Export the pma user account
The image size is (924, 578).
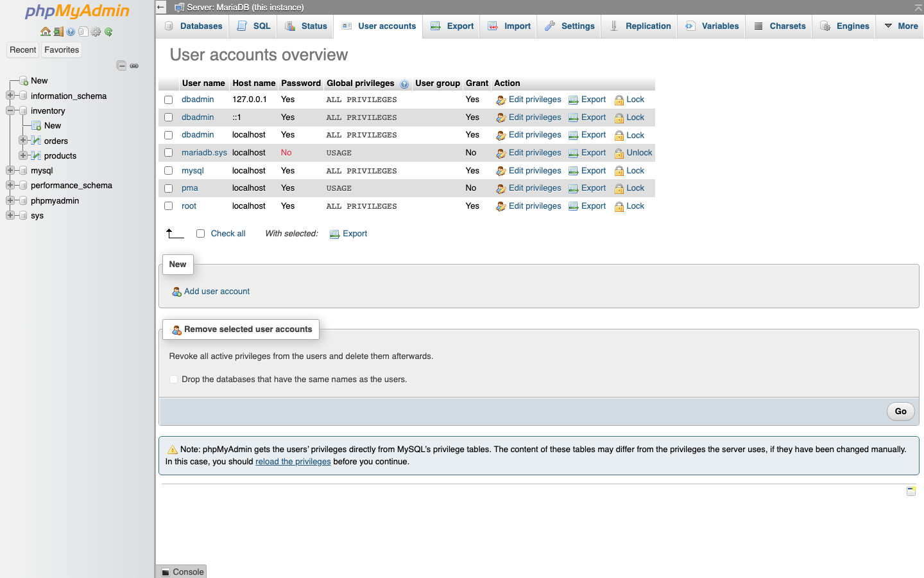(587, 188)
